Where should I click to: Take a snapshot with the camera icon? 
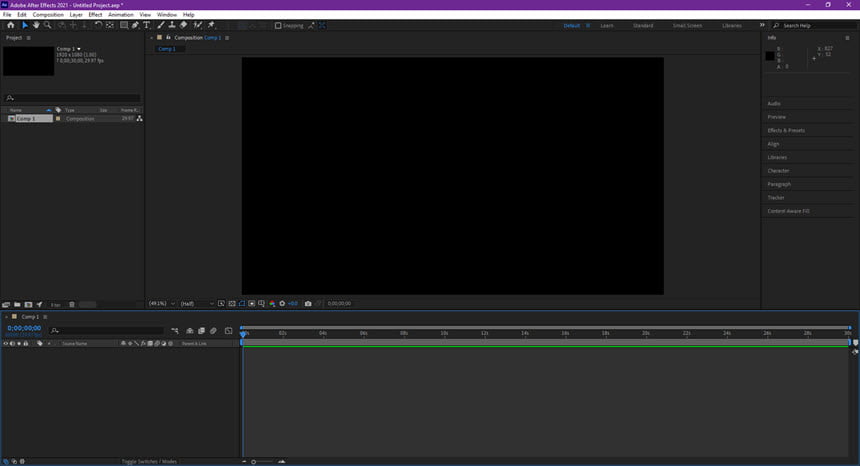308,303
